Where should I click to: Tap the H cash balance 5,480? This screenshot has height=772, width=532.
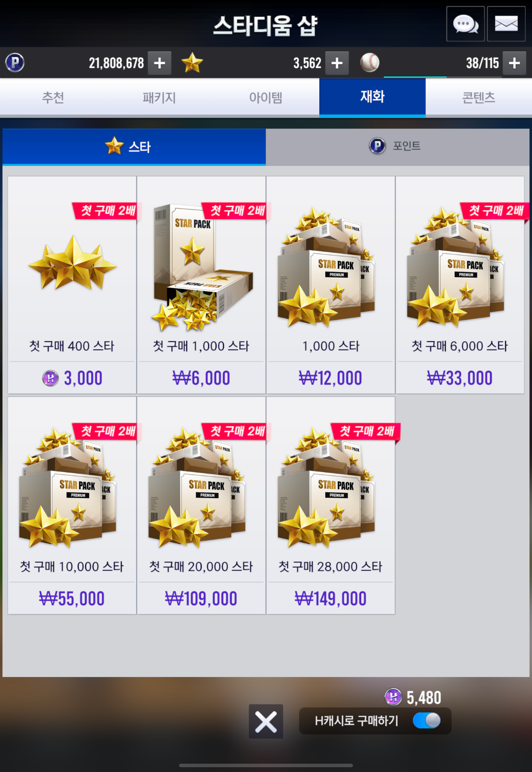[413, 697]
